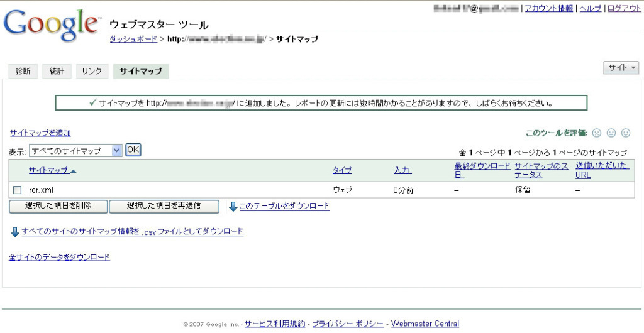Switch to the 診断 tab
644x333 pixels.
[23, 72]
